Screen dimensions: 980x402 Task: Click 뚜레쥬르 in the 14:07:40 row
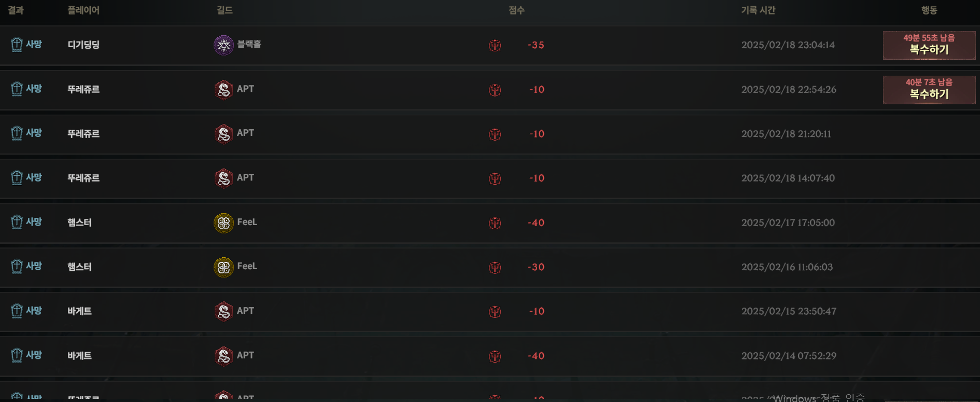pos(83,178)
